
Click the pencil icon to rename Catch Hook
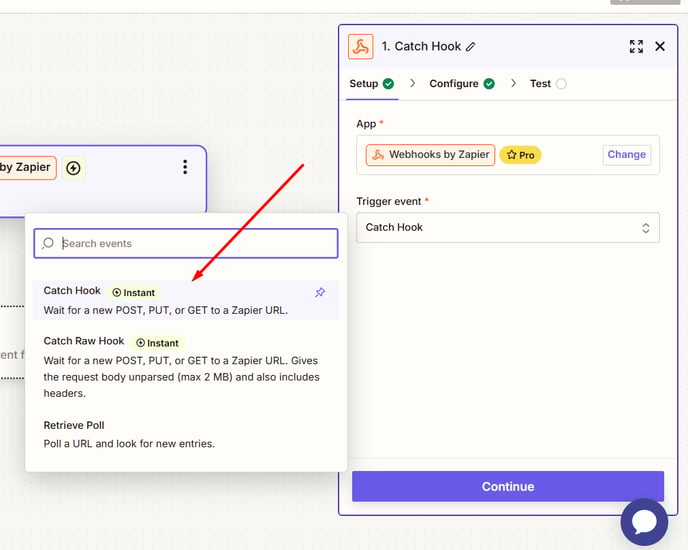(471, 47)
